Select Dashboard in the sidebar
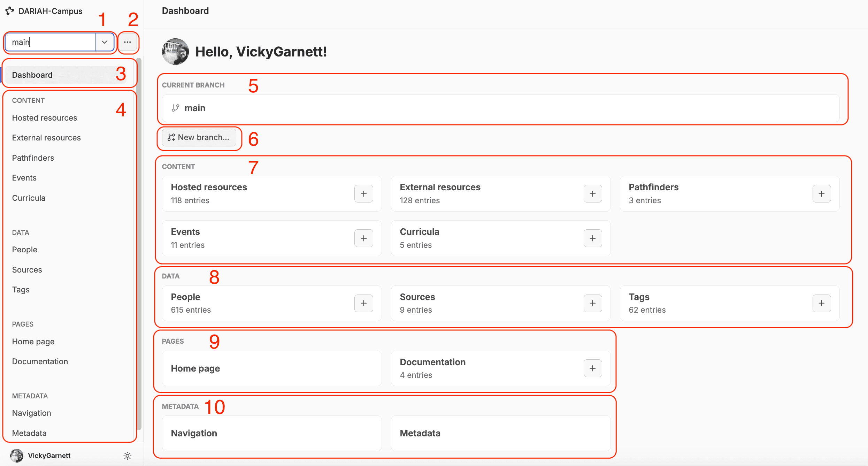Image resolution: width=868 pixels, height=466 pixels. [x=32, y=75]
